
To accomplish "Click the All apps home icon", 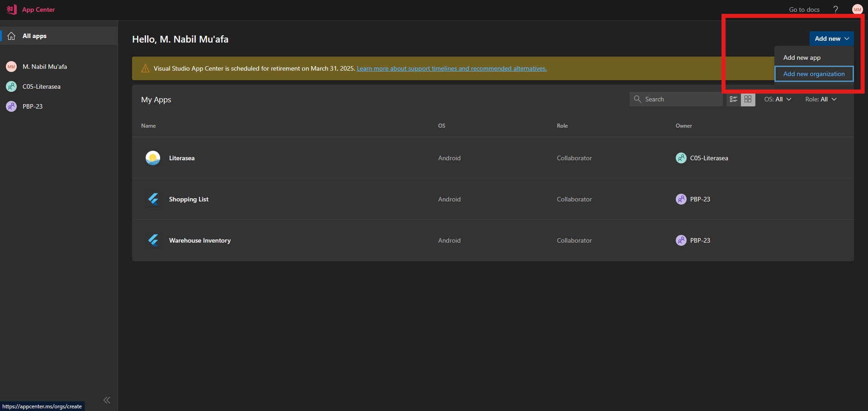I will pyautogui.click(x=12, y=36).
